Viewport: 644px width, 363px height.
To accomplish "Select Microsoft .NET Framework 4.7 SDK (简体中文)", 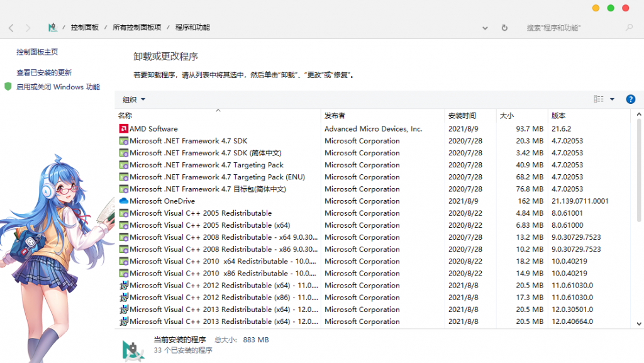I will [x=206, y=153].
